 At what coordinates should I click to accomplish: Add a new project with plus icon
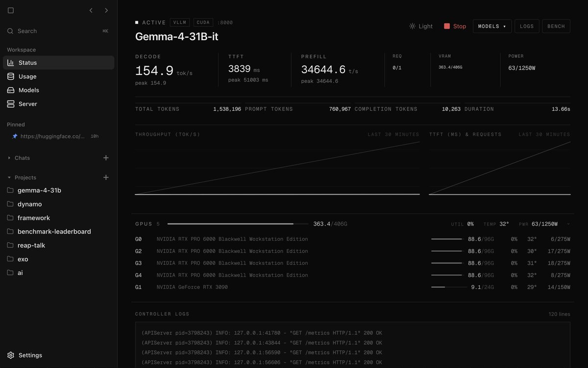click(x=106, y=178)
